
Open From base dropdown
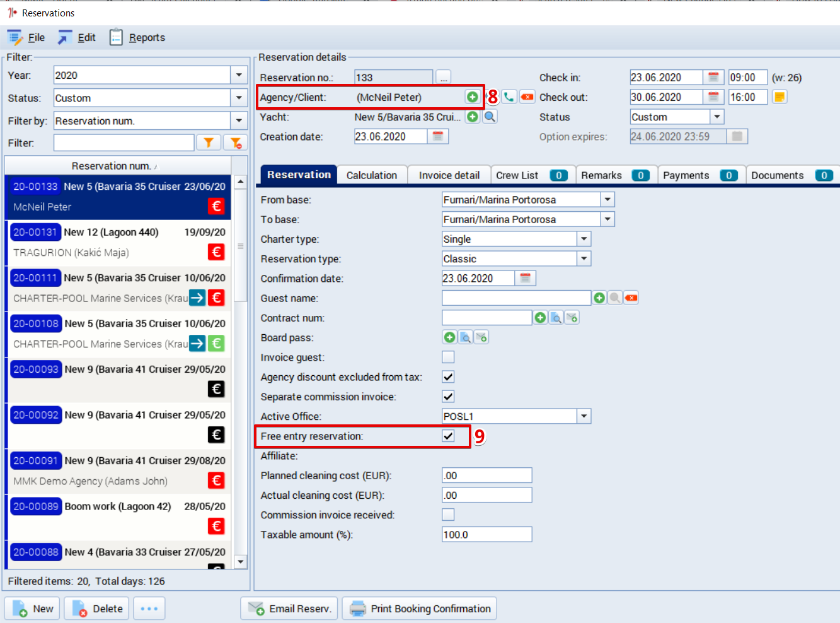point(607,199)
